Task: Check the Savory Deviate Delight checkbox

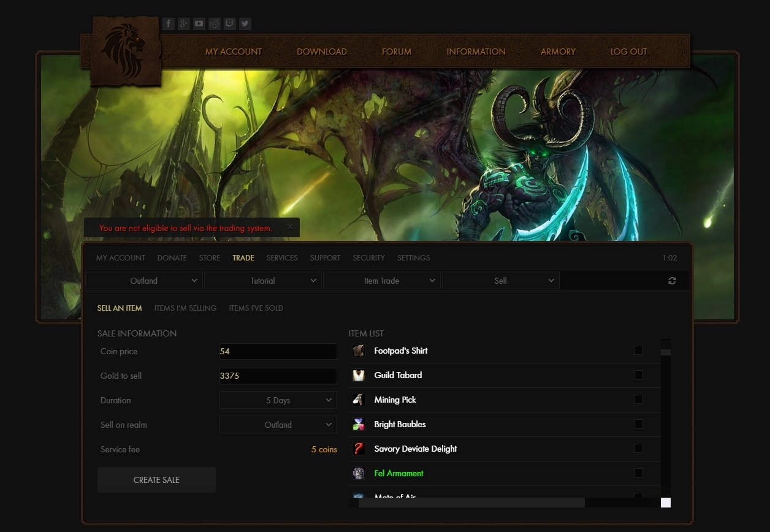Action: [638, 448]
